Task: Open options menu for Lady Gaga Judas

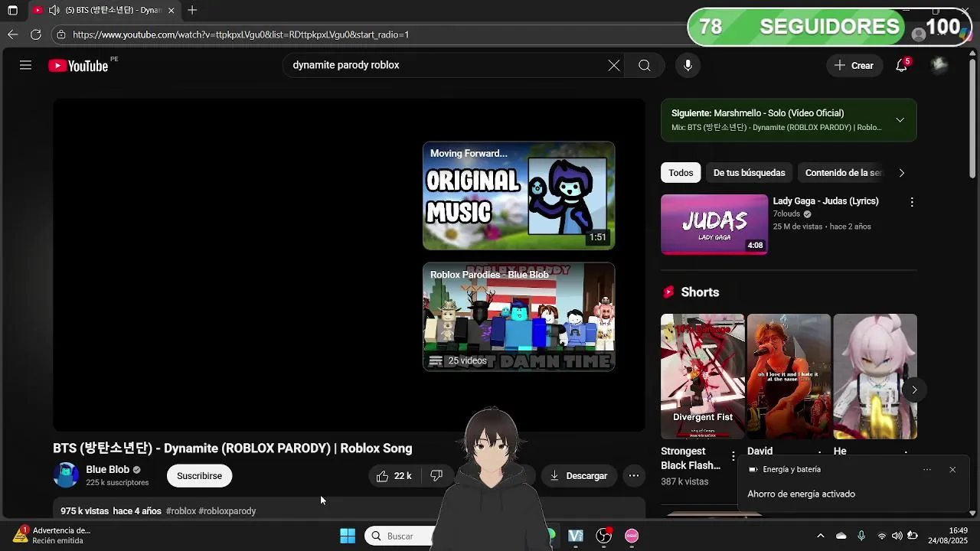Action: click(911, 202)
